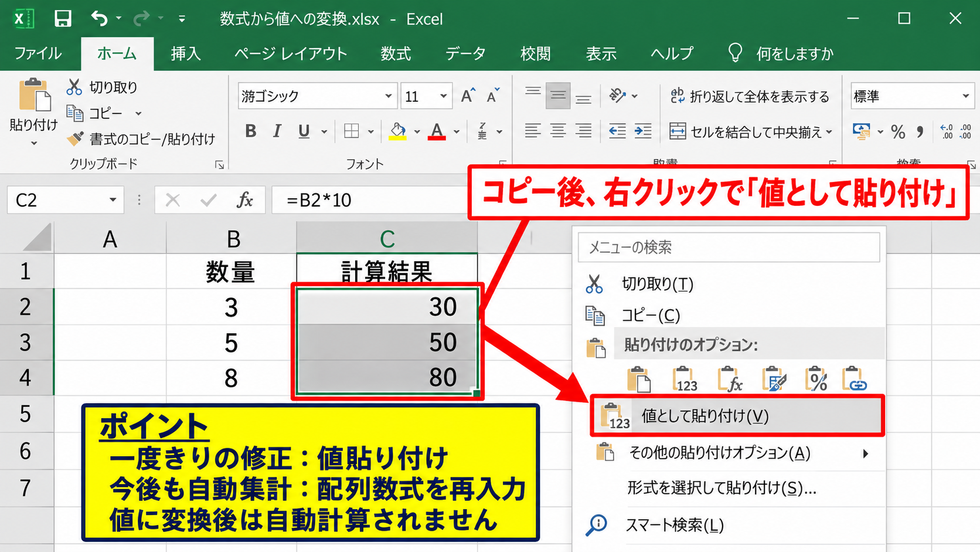
Task: Paste formulas with the fx clipboard icon
Action: (729, 379)
